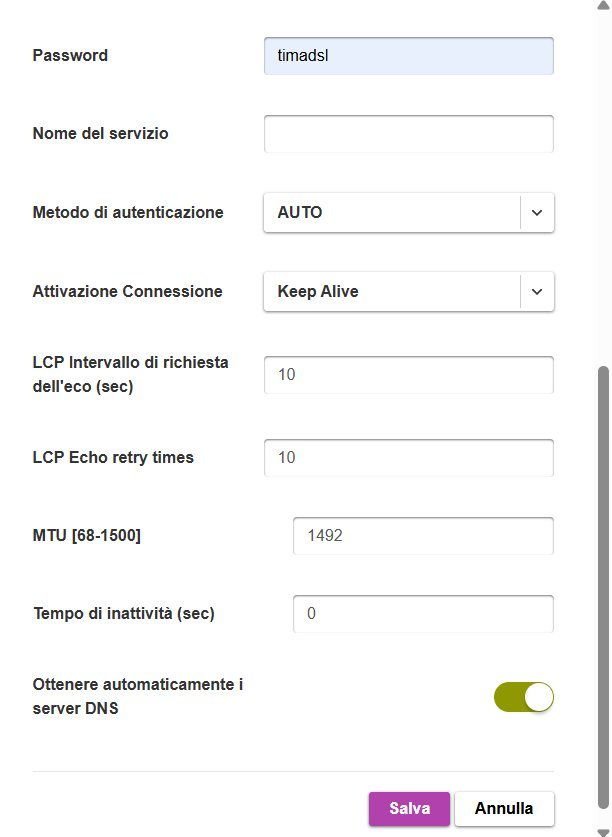Cancel changes with the Annulla button

coord(504,809)
